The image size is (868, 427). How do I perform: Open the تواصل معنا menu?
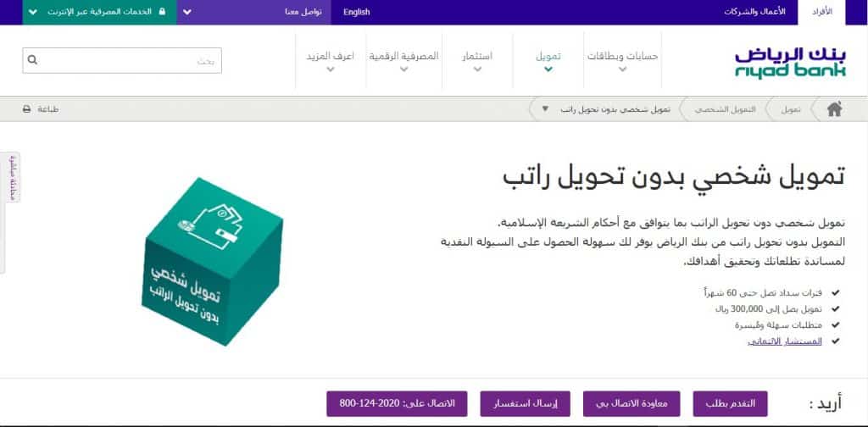tap(303, 12)
